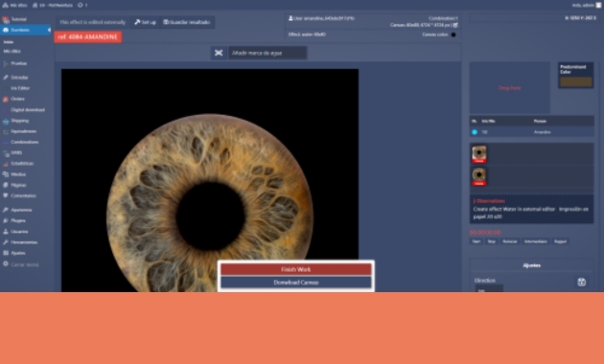The height and width of the screenshot is (364, 604).
Task: Open Apariencia in the sidebar
Action: coord(21,210)
